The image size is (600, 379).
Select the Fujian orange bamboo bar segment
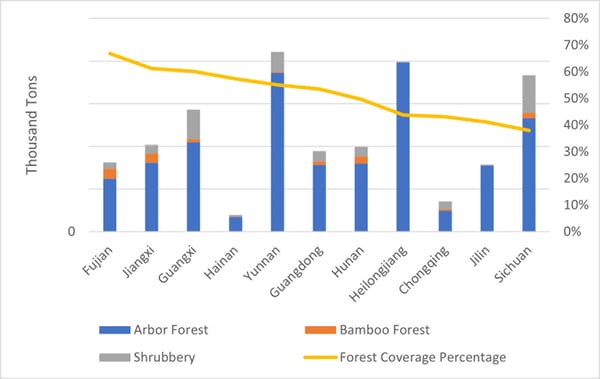110,173
